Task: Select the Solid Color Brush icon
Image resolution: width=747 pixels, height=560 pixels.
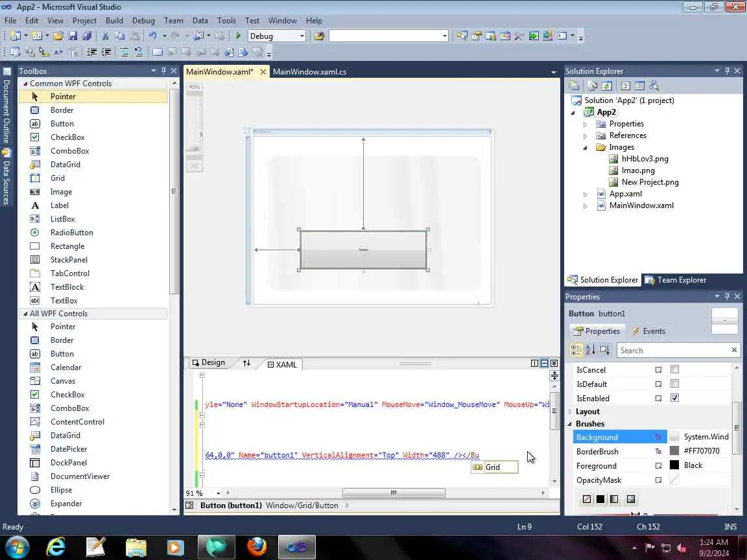Action: click(x=600, y=498)
